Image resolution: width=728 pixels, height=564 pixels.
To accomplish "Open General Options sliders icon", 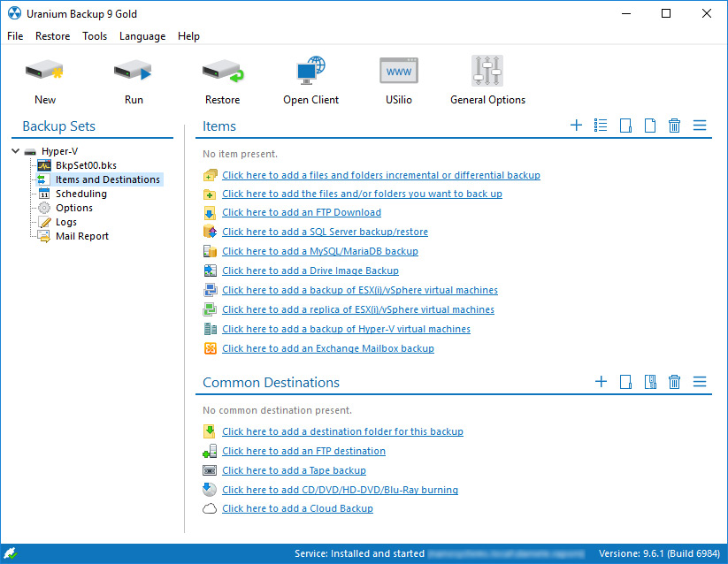I will click(x=487, y=72).
